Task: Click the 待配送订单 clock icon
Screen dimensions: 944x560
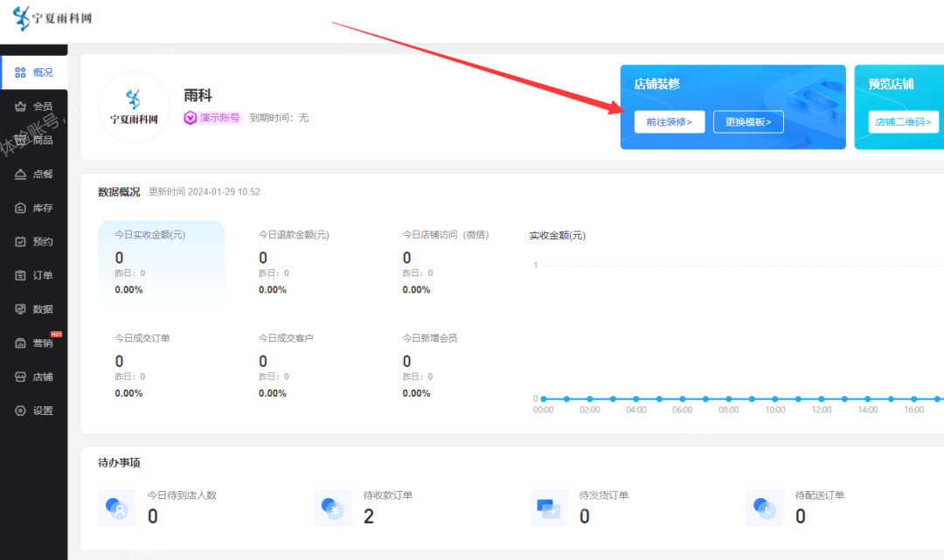Action: 765,508
